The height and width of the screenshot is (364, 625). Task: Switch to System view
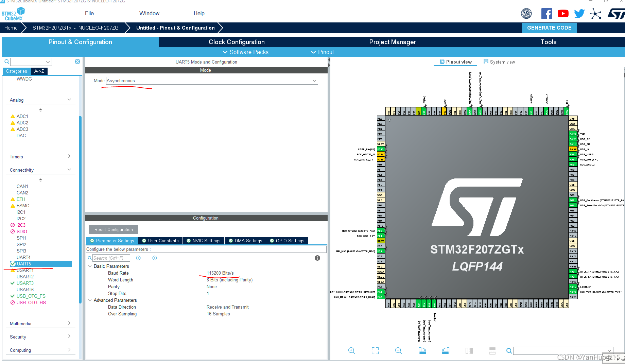pos(499,62)
